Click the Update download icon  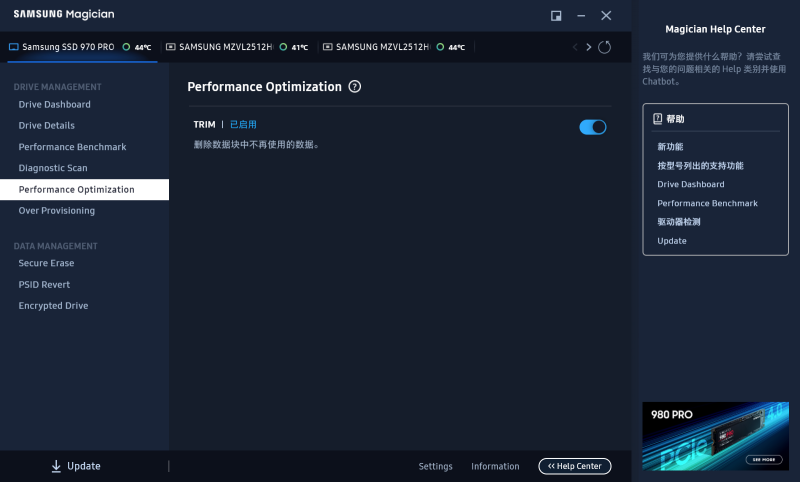[56, 466]
